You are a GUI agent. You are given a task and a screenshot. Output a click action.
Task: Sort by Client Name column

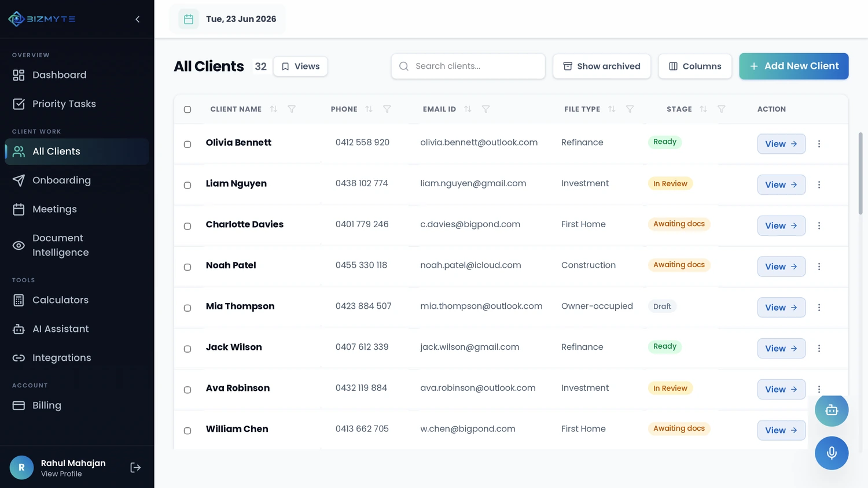tap(274, 109)
